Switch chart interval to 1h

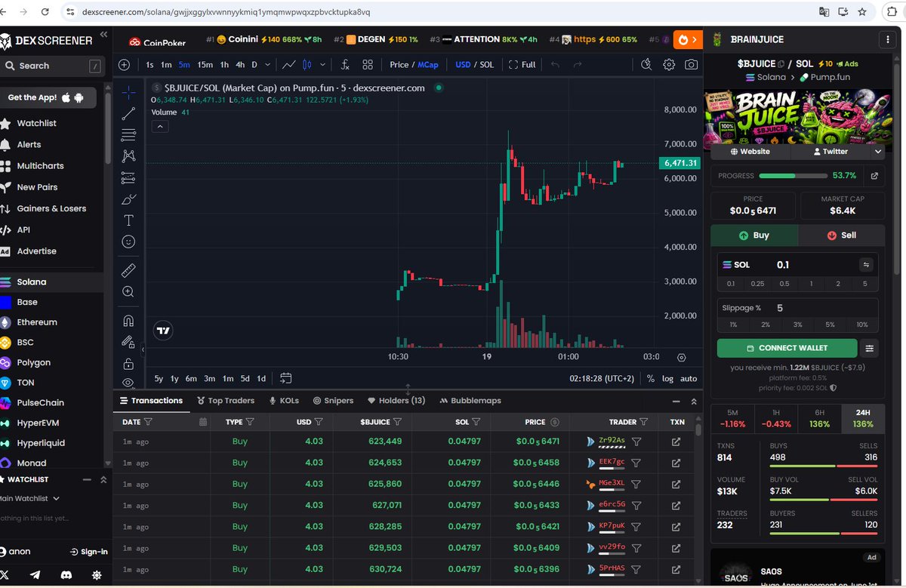pos(224,65)
